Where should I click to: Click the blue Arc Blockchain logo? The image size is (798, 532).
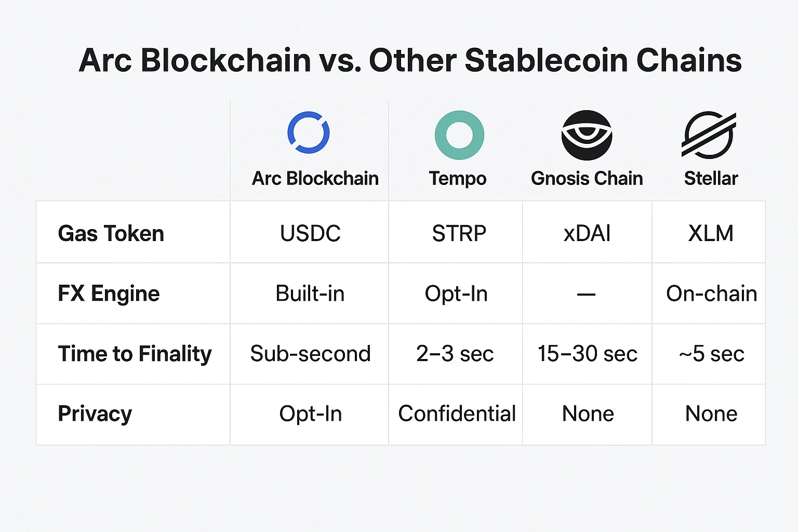click(309, 132)
